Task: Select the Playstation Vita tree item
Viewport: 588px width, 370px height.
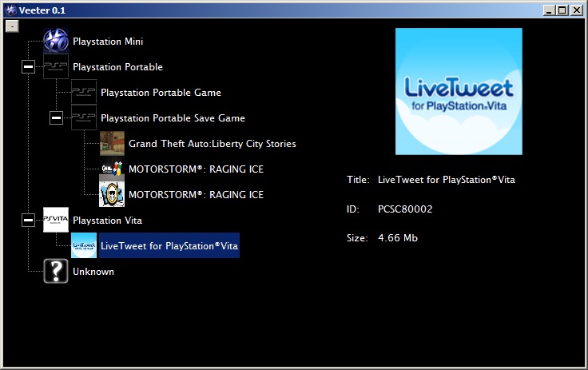Action: [x=108, y=221]
